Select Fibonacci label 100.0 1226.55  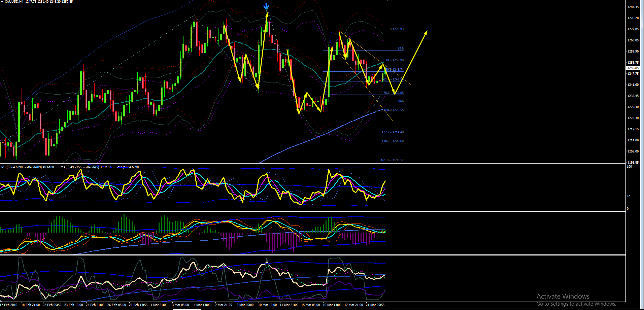(394, 110)
